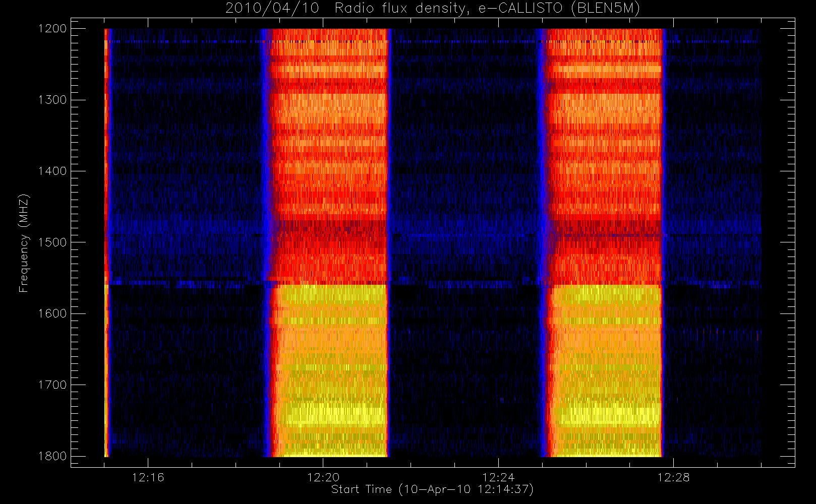Select the 1500 frequency axis label
816x504 pixels.
pos(52,242)
